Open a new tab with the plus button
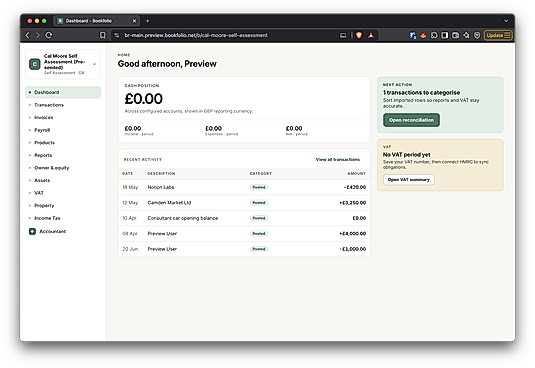 point(147,21)
